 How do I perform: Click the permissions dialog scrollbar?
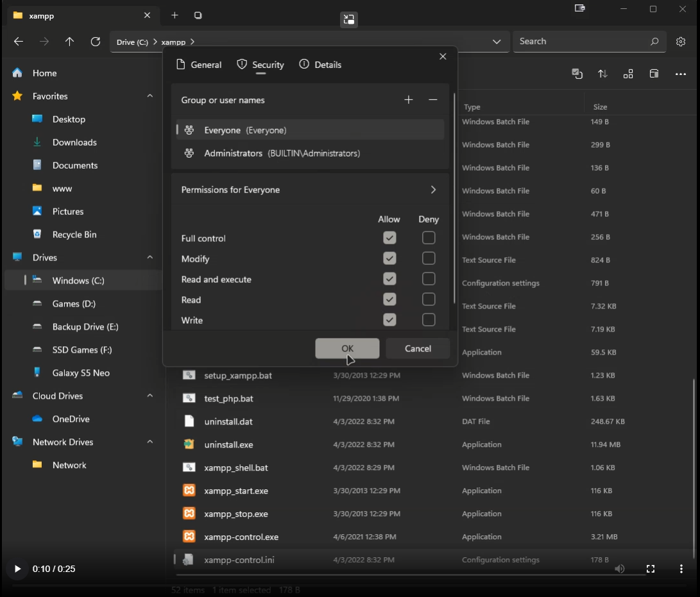coord(454,199)
